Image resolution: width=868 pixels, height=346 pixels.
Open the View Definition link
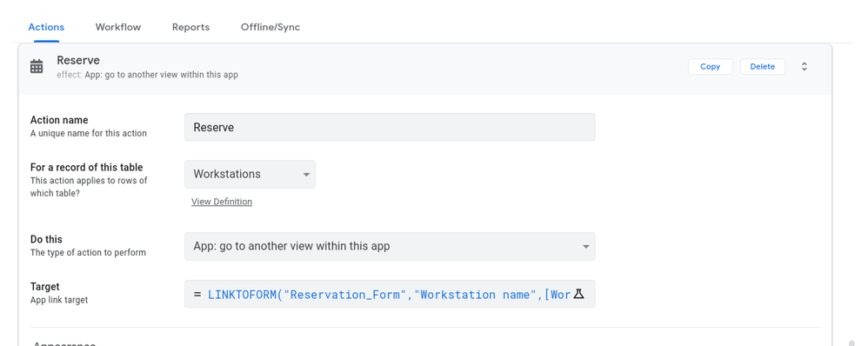click(x=222, y=202)
